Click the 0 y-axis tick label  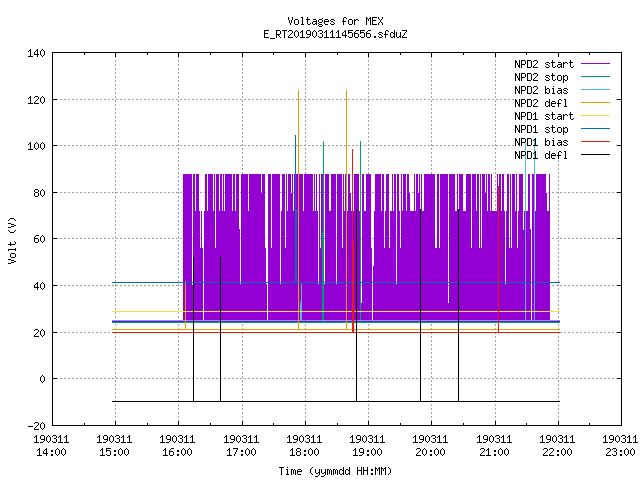pos(42,379)
